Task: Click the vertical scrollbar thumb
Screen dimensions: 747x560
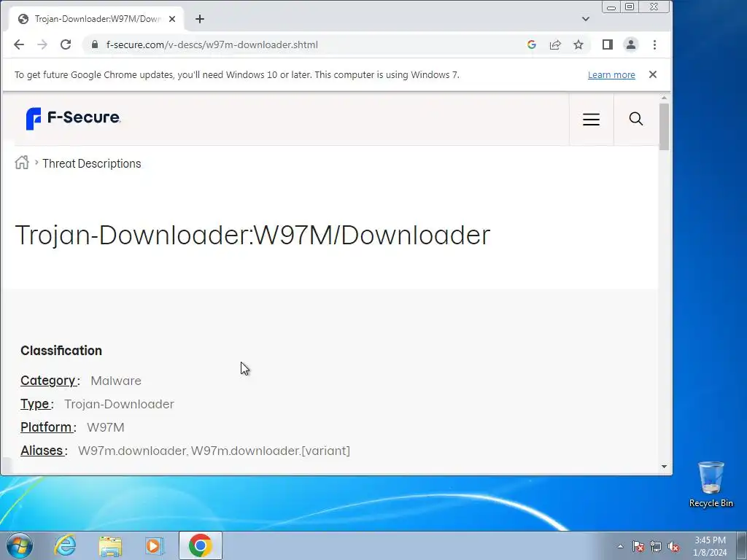Action: 664,126
